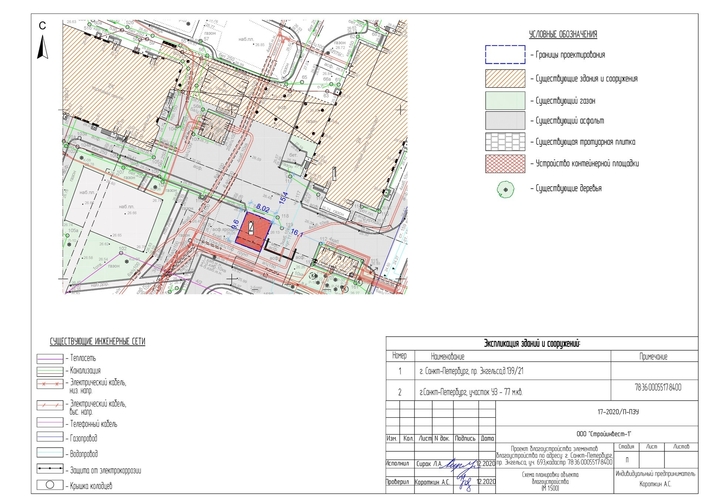710x502 pixels.
Task: Click the name 'Сирак Л.А.'
Action: [429, 464]
